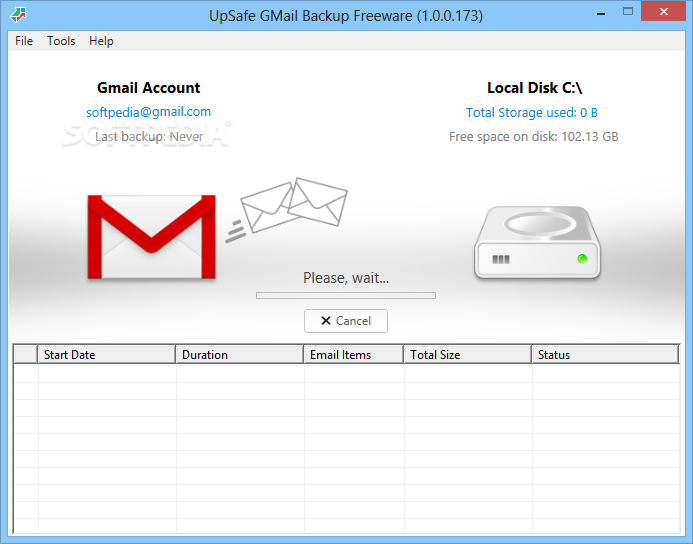
Task: Click the 'Last backup: Never' text
Action: point(149,137)
